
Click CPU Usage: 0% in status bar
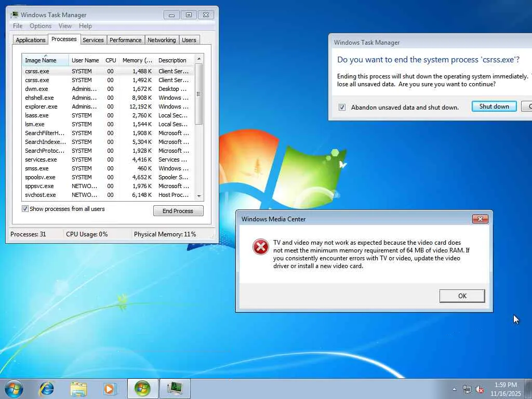87,234
